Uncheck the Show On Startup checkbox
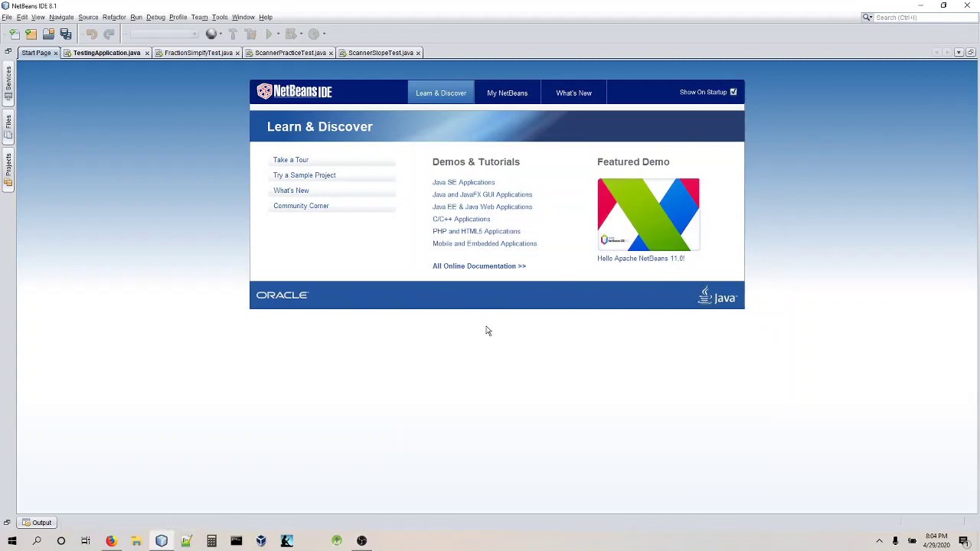 point(733,92)
